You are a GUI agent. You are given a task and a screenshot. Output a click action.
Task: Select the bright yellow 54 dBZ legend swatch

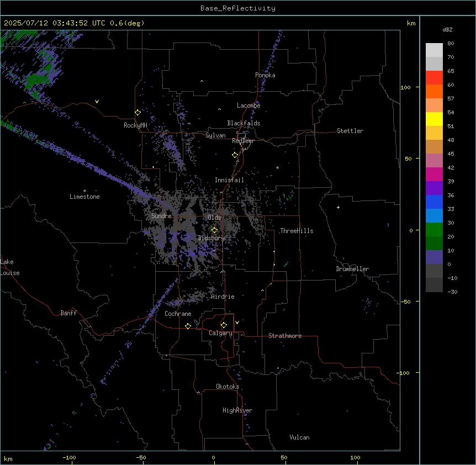pyautogui.click(x=434, y=119)
